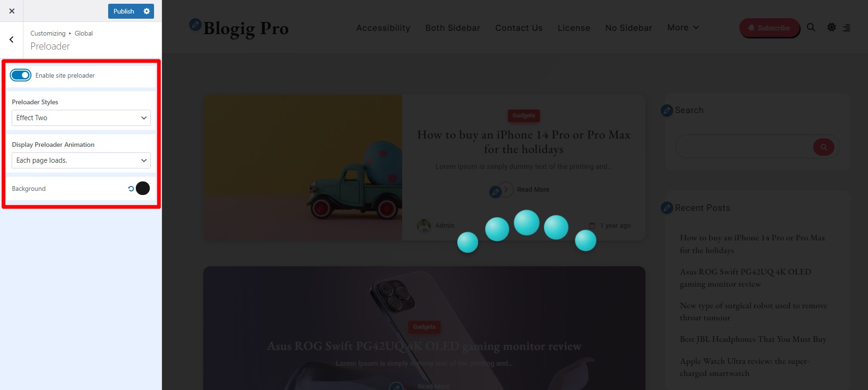Click the edit pencil beside Blogig Pro title
The image size is (868, 390).
point(195,24)
